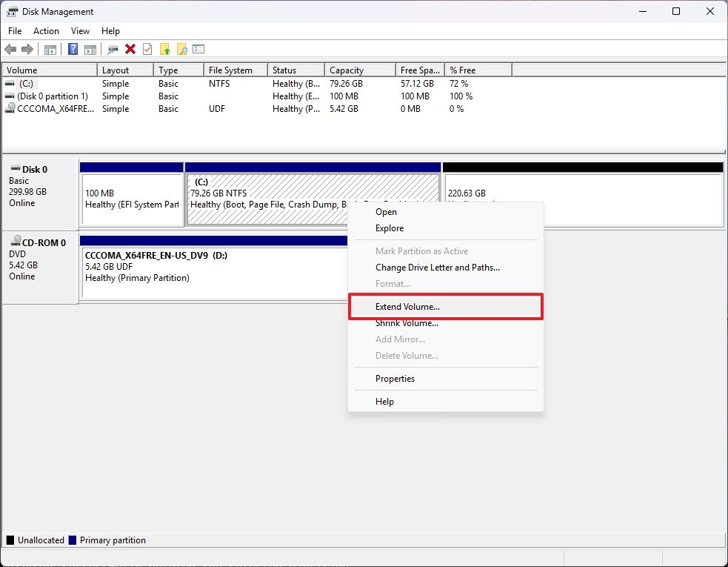Image resolution: width=728 pixels, height=567 pixels.
Task: Click the yellow folder with green arrow icon
Action: (x=164, y=50)
